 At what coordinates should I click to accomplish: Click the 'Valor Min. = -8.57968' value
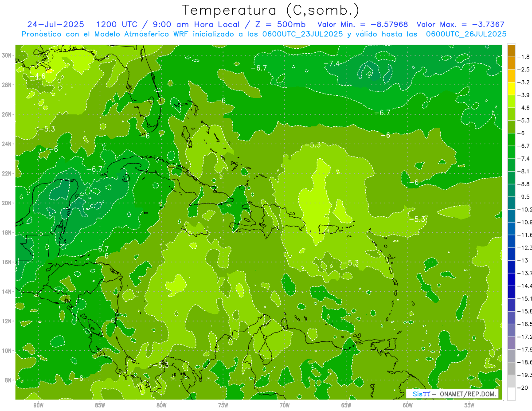pos(363,24)
